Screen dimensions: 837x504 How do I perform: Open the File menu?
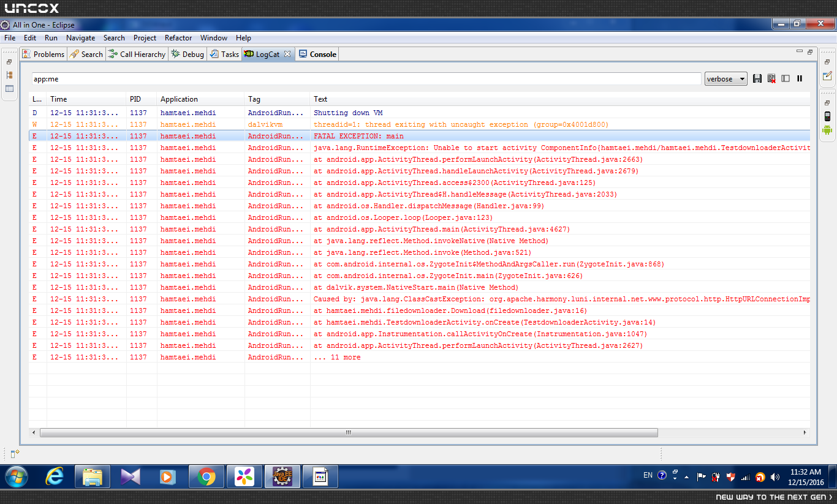[x=10, y=38]
